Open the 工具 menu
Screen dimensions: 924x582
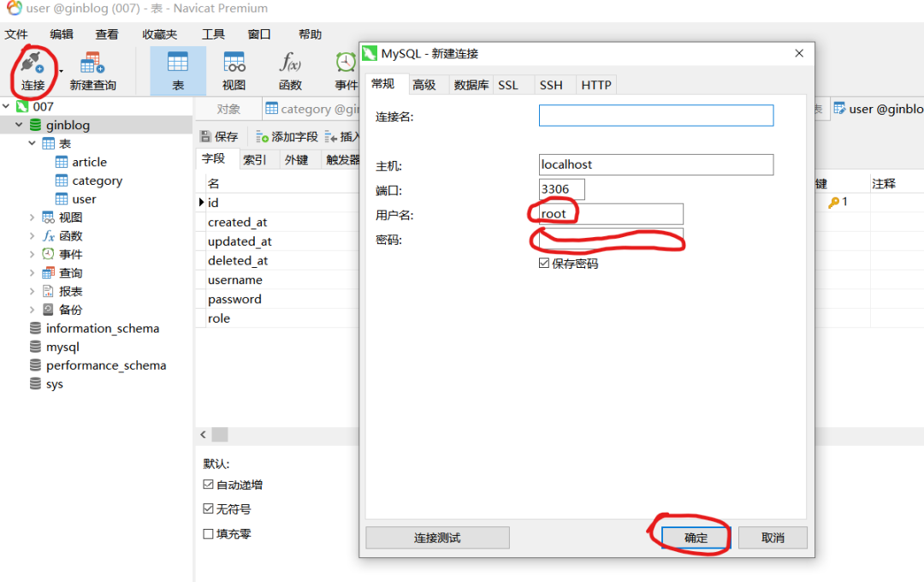pyautogui.click(x=215, y=33)
